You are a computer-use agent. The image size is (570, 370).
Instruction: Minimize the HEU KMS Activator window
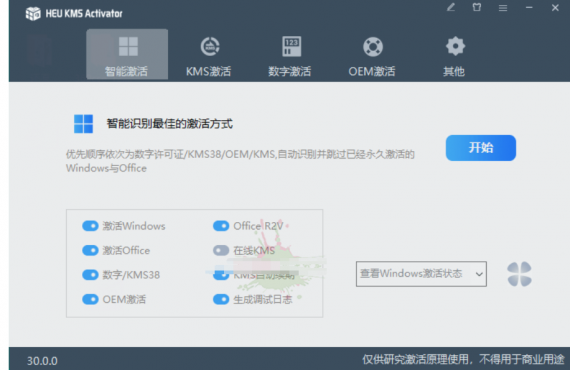click(529, 7)
